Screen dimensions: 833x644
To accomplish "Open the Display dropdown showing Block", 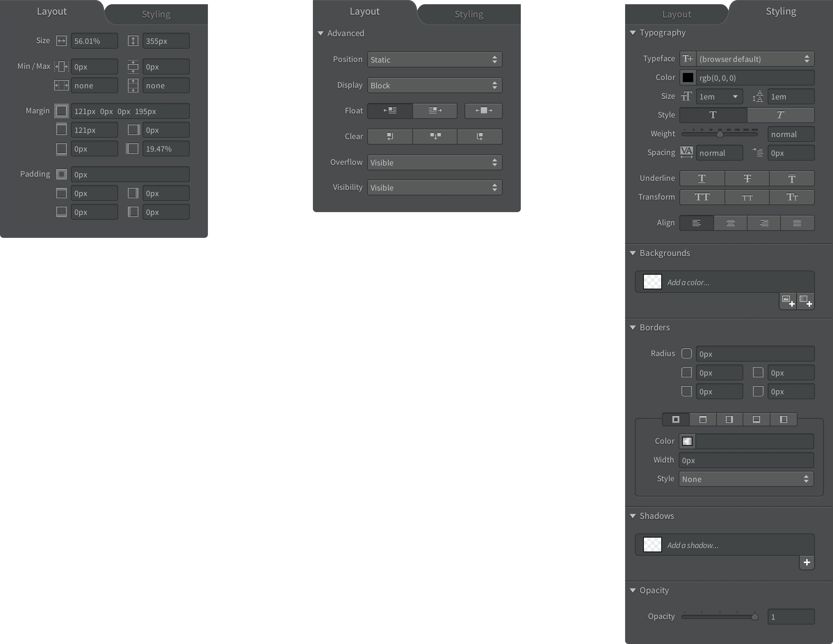I will (435, 86).
